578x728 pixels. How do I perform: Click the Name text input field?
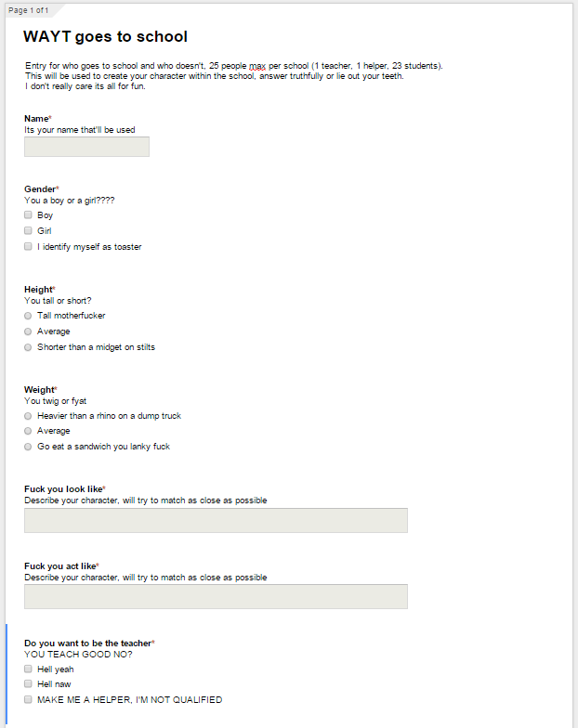click(87, 147)
